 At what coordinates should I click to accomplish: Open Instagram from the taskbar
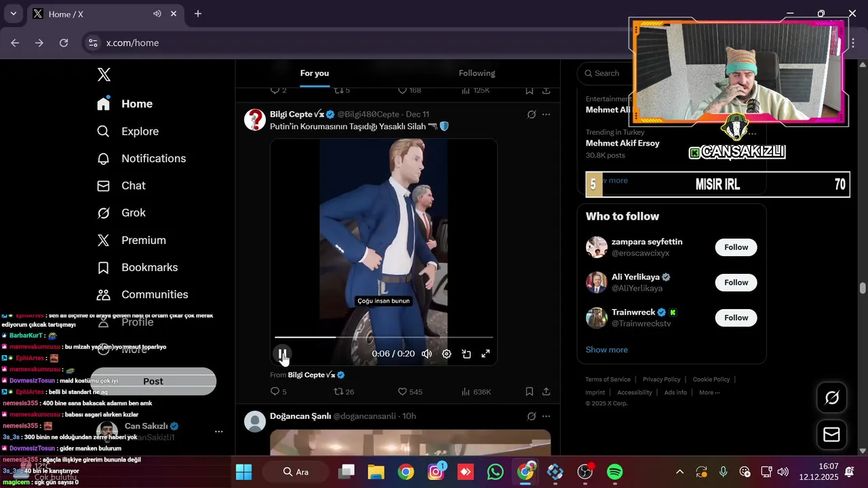(435, 472)
